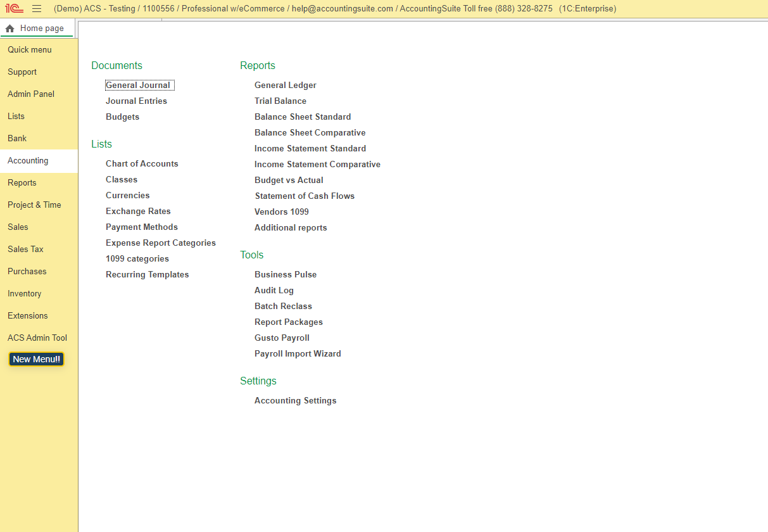Go to the Inventory section
768x532 pixels.
tap(39, 294)
